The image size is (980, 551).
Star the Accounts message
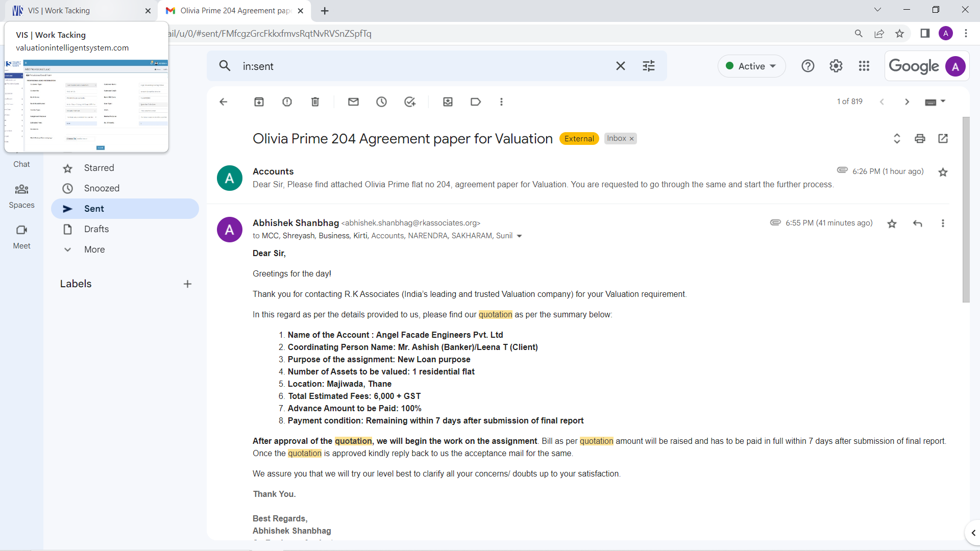point(943,172)
